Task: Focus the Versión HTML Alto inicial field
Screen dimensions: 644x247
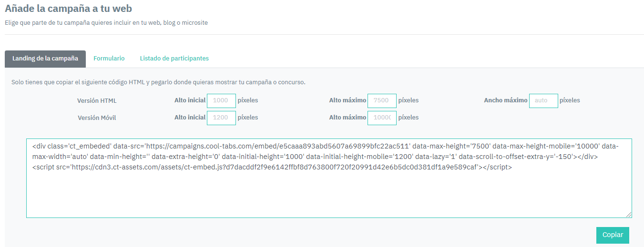Action: [221, 101]
